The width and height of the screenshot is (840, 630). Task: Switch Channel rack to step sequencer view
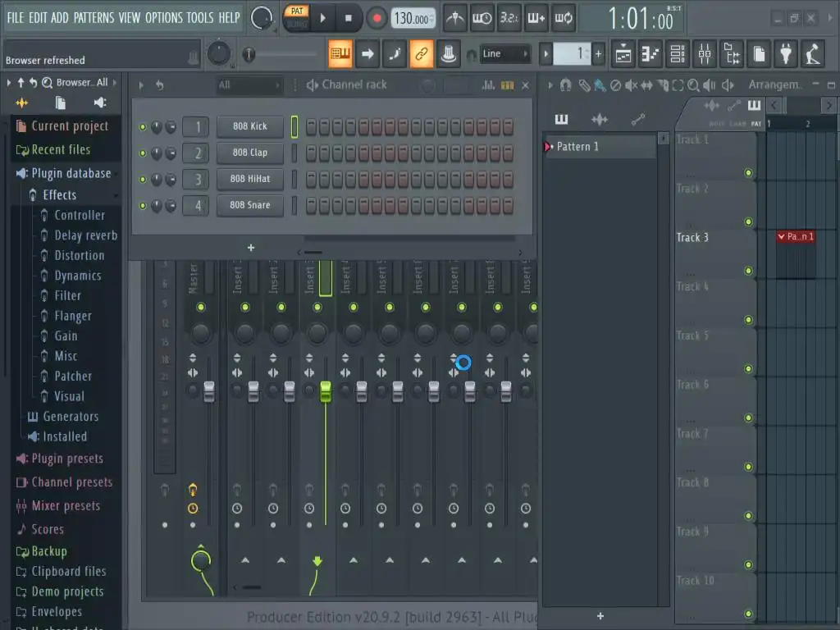point(507,85)
